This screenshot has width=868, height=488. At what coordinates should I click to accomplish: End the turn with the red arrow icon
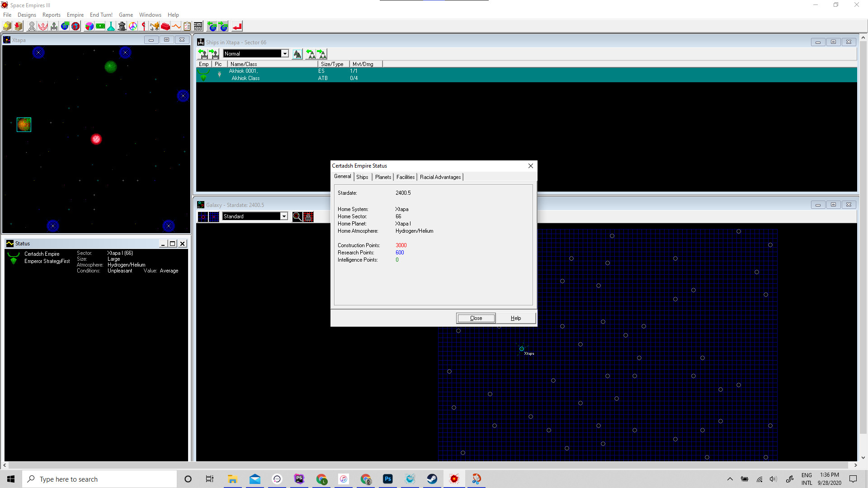click(x=237, y=26)
